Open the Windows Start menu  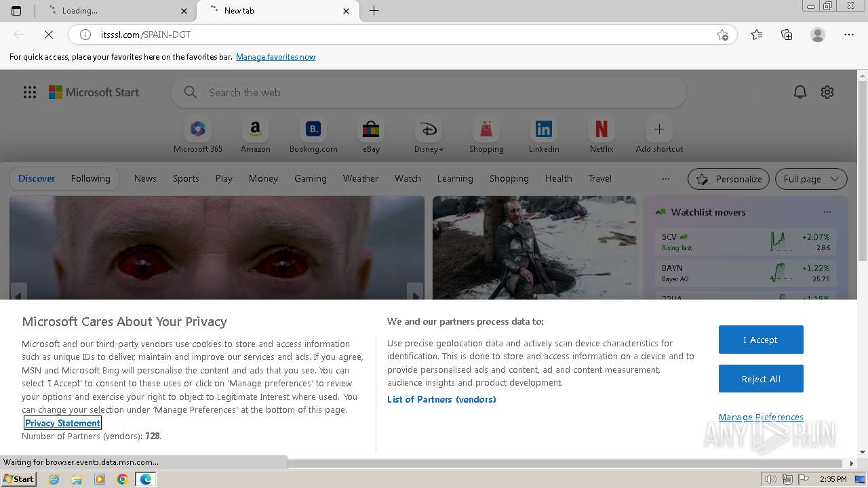coord(19,479)
